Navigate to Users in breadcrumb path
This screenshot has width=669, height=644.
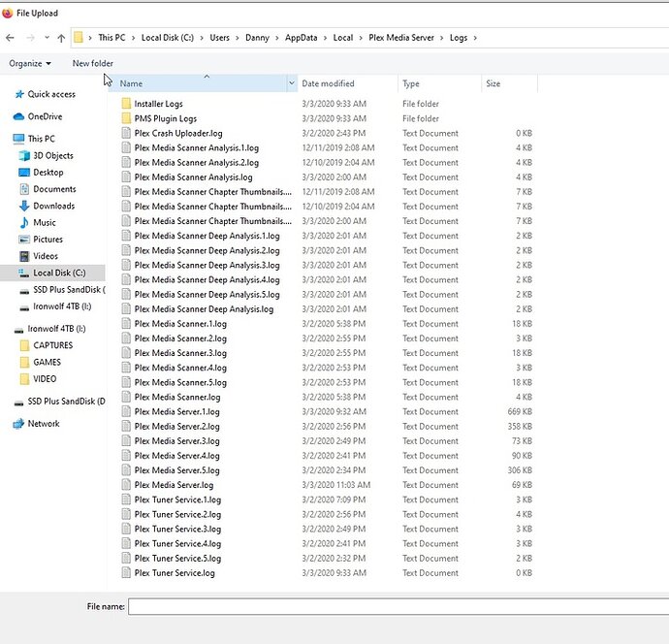[219, 38]
